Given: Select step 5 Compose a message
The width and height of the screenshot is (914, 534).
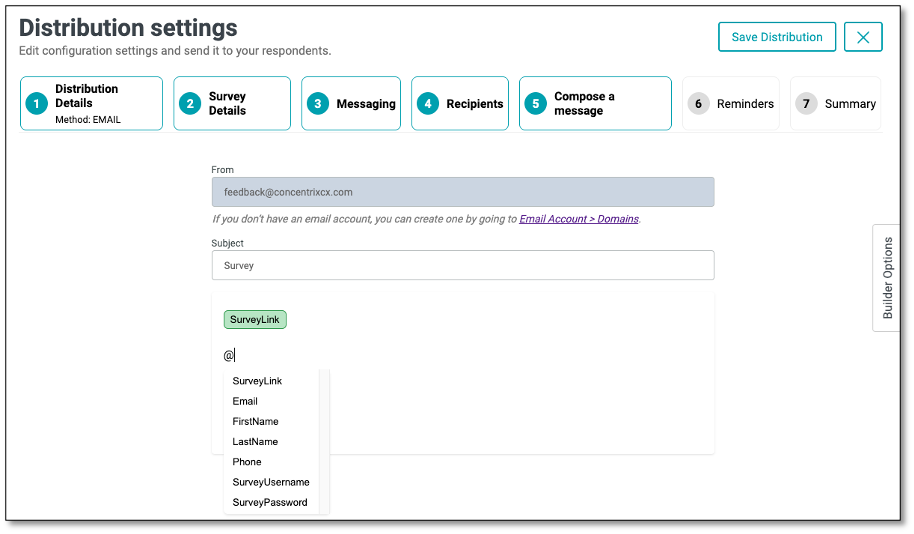Looking at the screenshot, I should click(595, 103).
